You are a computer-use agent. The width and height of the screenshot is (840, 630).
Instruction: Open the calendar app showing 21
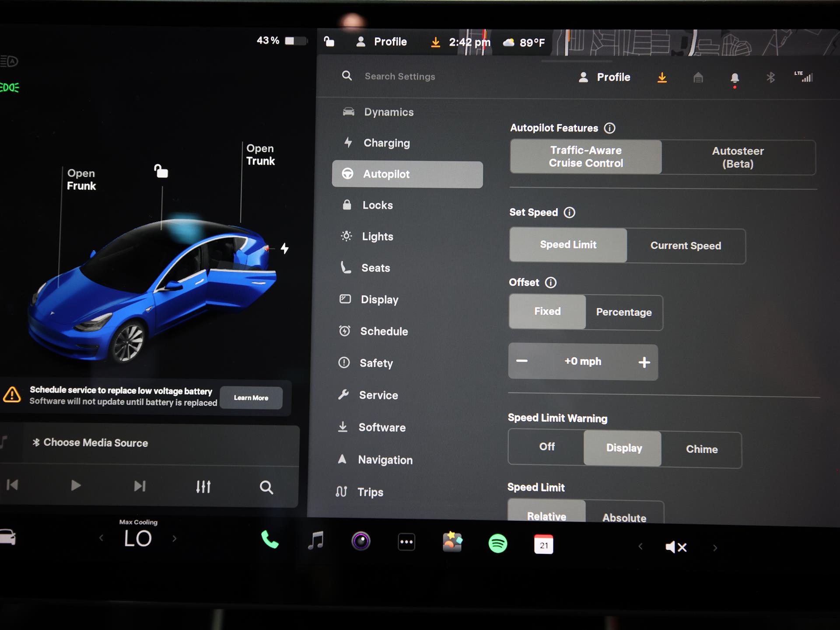click(x=544, y=545)
